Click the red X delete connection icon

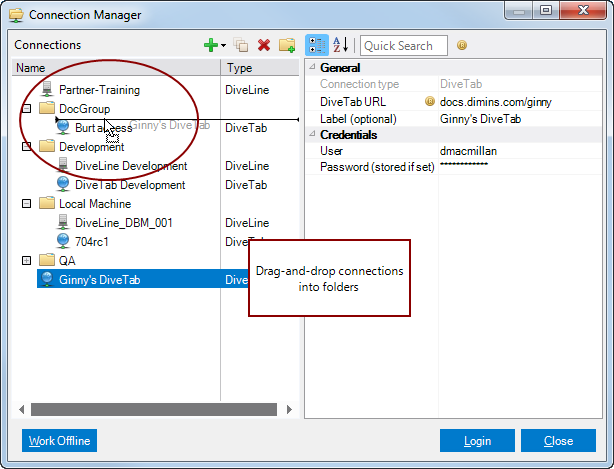point(264,45)
